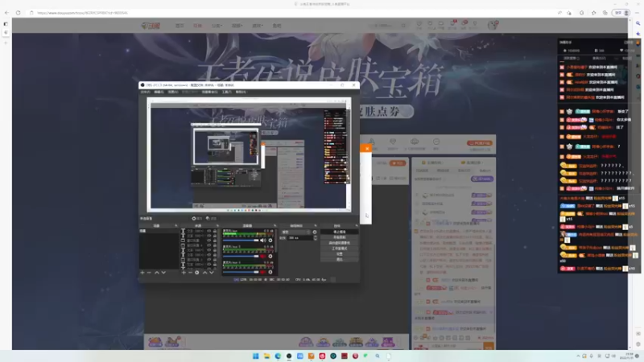Add a new source with the plus icon

184,273
